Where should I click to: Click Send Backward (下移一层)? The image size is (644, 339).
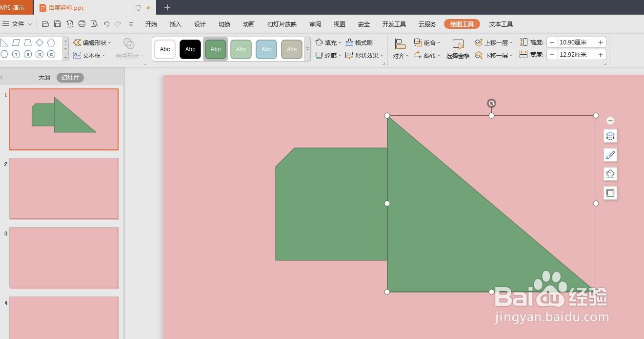click(494, 55)
